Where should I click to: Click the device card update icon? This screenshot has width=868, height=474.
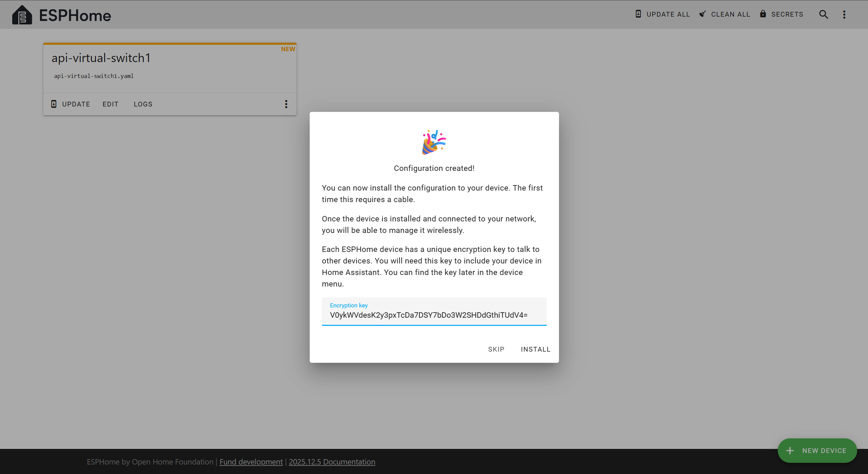coord(54,104)
